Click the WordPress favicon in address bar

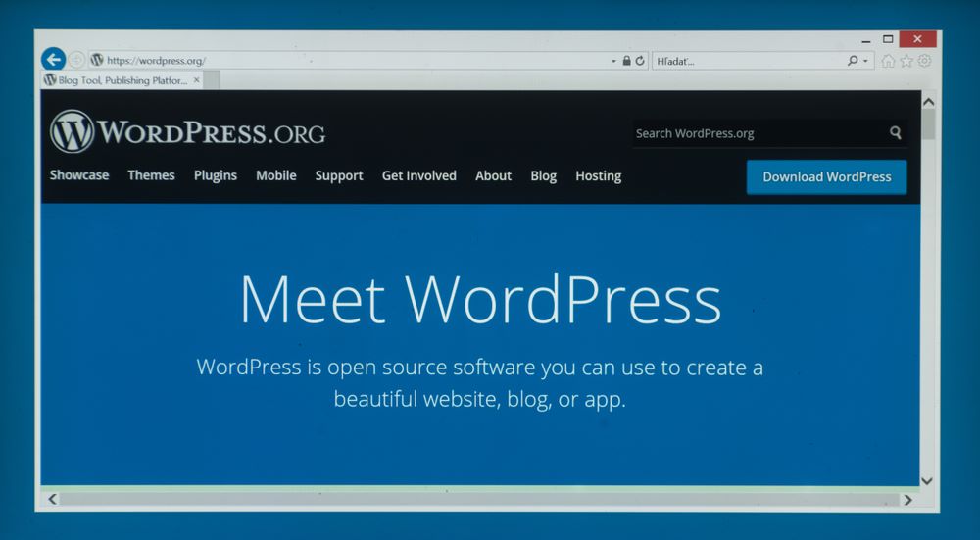[97, 60]
